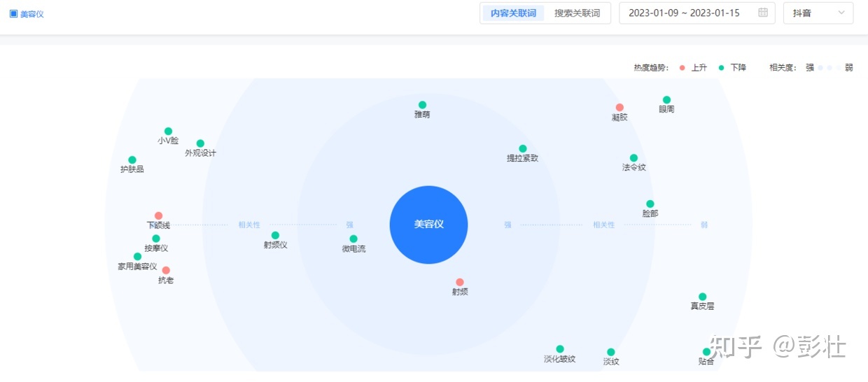Click the left 相关性 axis label

tap(249, 225)
